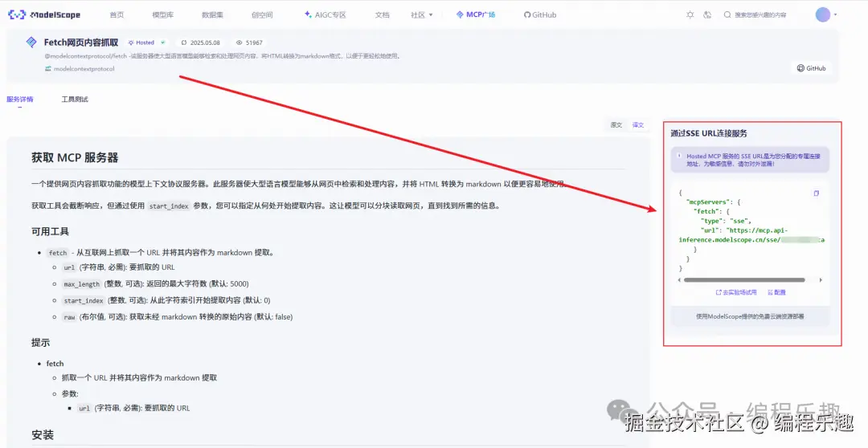The image size is (868, 448).
Task: Click the max_length parameter label
Action: pyautogui.click(x=81, y=284)
